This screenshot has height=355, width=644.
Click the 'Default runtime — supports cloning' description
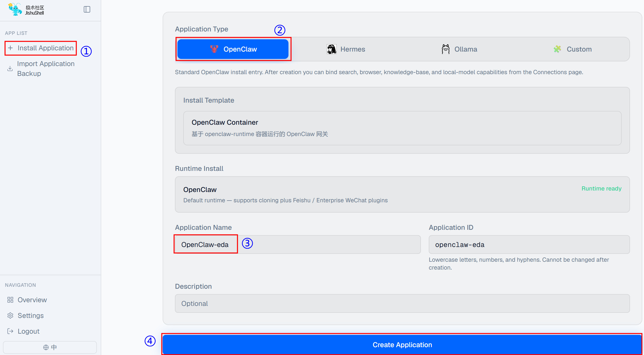pyautogui.click(x=286, y=200)
